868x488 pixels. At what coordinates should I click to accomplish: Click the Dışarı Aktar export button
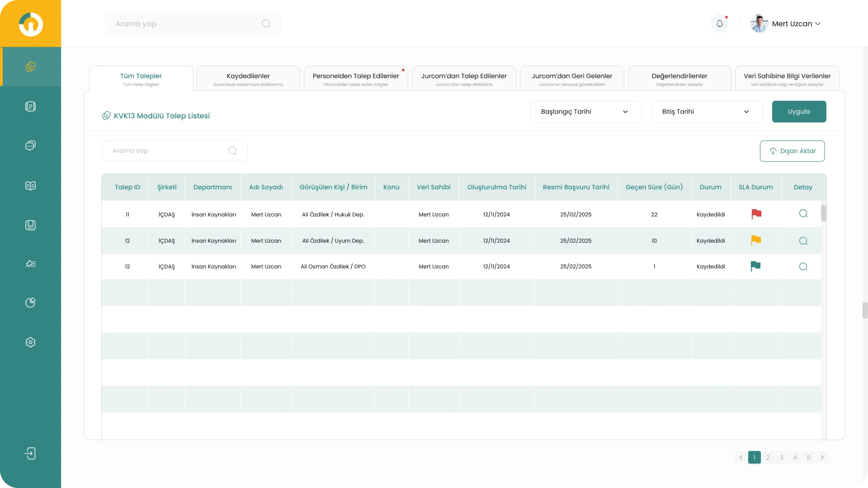[792, 151]
